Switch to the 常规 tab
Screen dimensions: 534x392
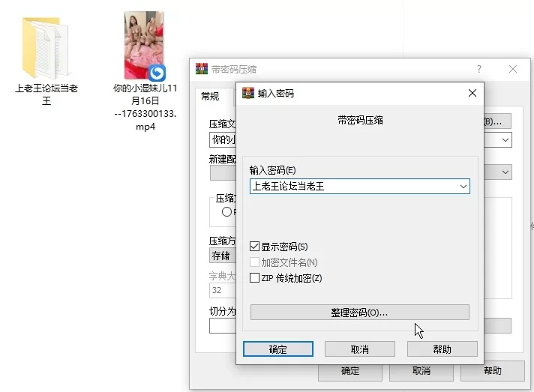point(209,96)
